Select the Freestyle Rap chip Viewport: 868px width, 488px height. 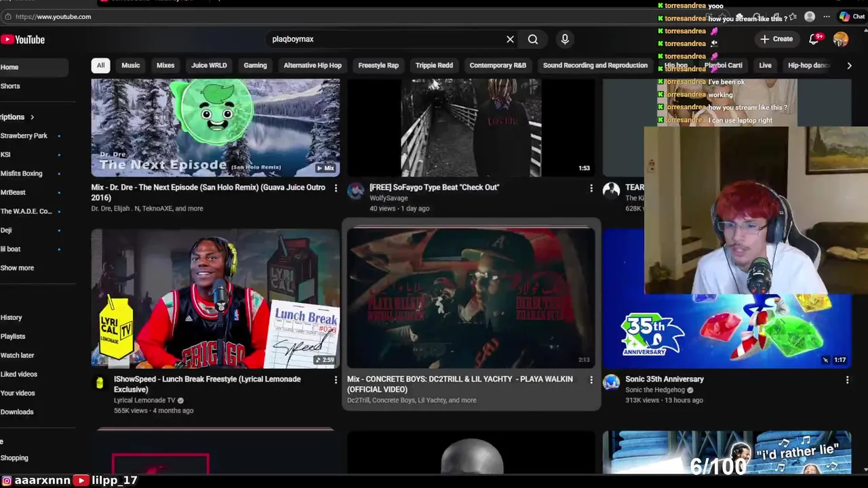point(378,66)
